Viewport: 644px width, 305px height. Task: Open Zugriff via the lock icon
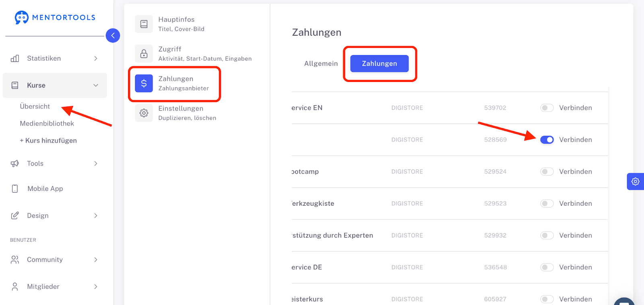point(144,54)
